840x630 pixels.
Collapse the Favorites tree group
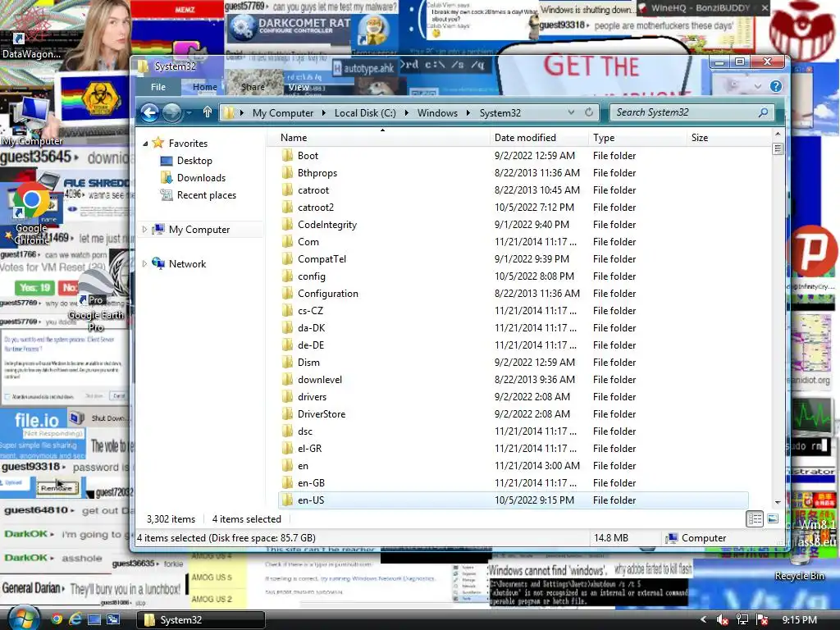[145, 144]
